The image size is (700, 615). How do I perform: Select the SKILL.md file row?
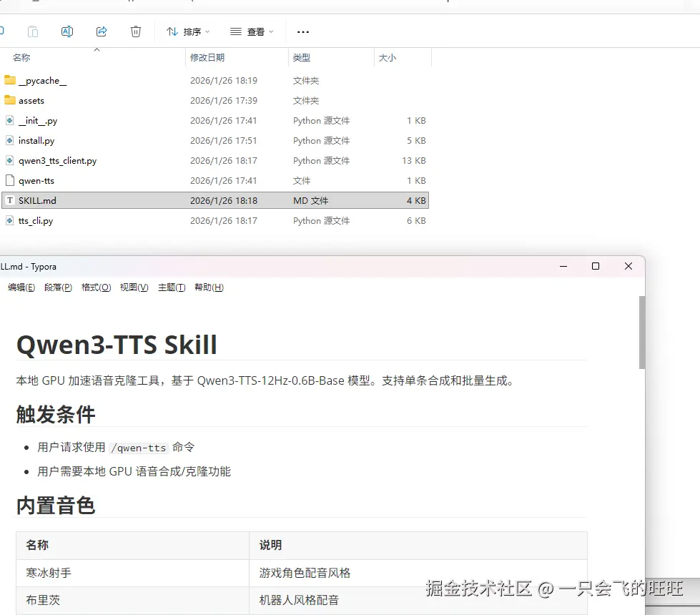[215, 200]
